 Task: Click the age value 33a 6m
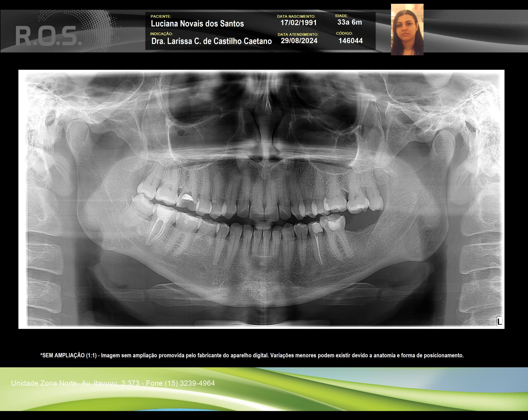pos(349,22)
